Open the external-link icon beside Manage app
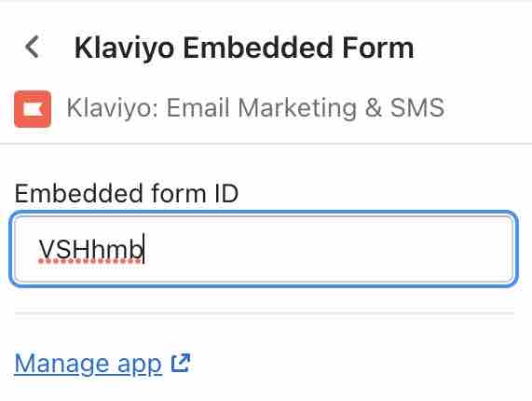The height and width of the screenshot is (401, 532). pos(181,364)
